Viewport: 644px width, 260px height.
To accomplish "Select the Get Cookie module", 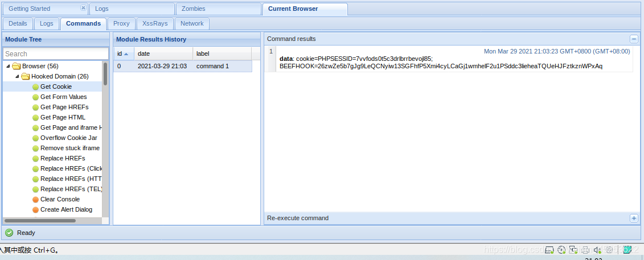I will (x=56, y=86).
